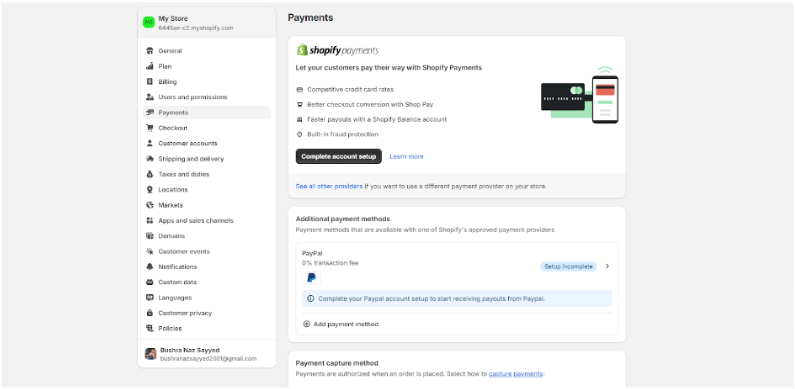The width and height of the screenshot is (795, 389).
Task: Click Complete account setup button
Action: 339,156
